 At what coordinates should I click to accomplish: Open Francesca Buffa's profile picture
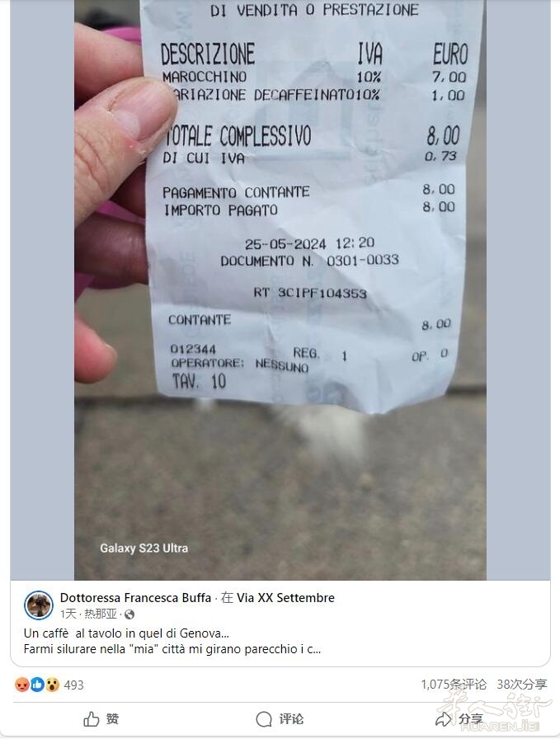(x=39, y=605)
